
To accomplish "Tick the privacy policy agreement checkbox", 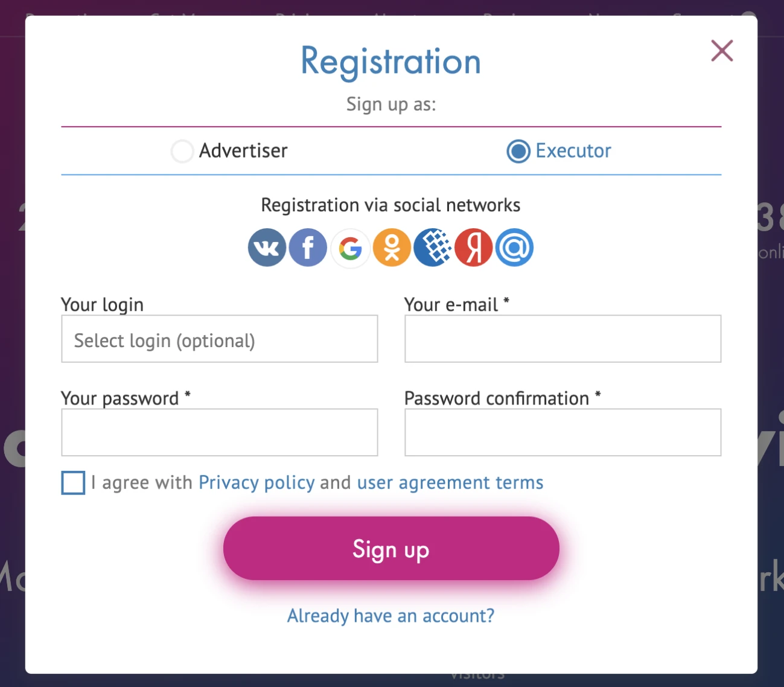I will pyautogui.click(x=73, y=483).
